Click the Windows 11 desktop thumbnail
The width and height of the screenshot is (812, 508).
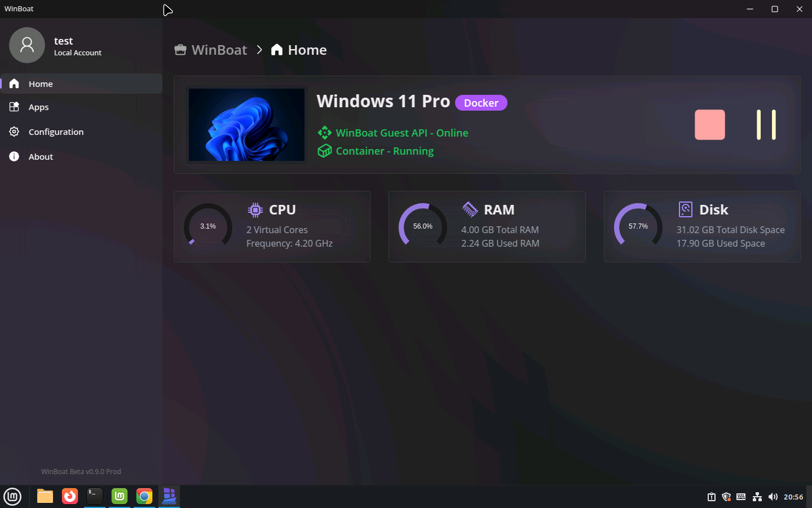coord(246,125)
